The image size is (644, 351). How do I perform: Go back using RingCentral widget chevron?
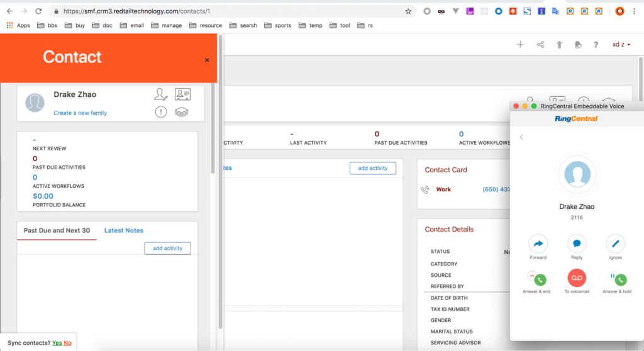[521, 136]
